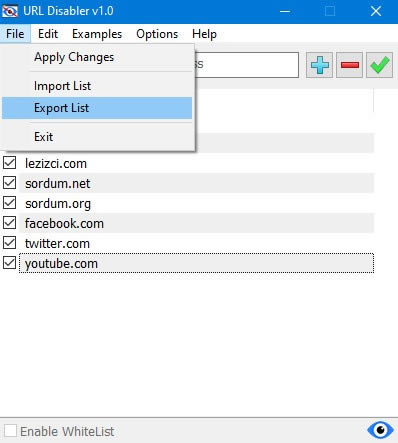Open the Examples menu
Image resolution: width=398 pixels, height=443 pixels.
point(97,34)
